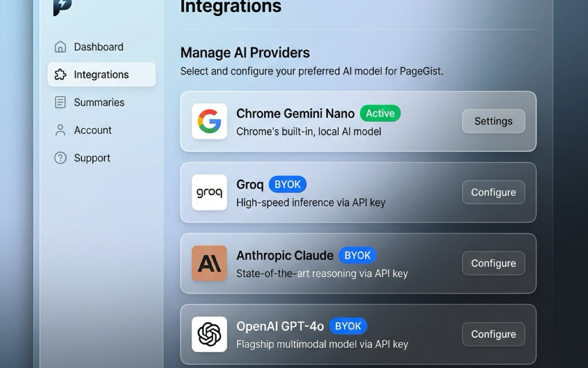The width and height of the screenshot is (588, 368).
Task: Click "High-speed inference via API key" description
Action: (311, 202)
